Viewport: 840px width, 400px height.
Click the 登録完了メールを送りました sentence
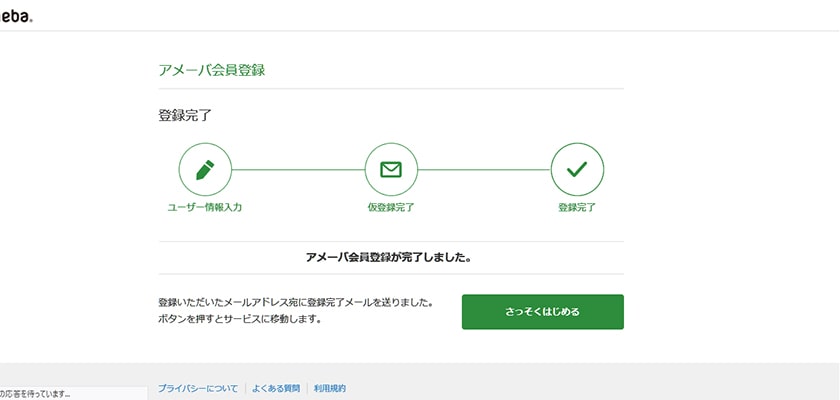click(x=296, y=303)
